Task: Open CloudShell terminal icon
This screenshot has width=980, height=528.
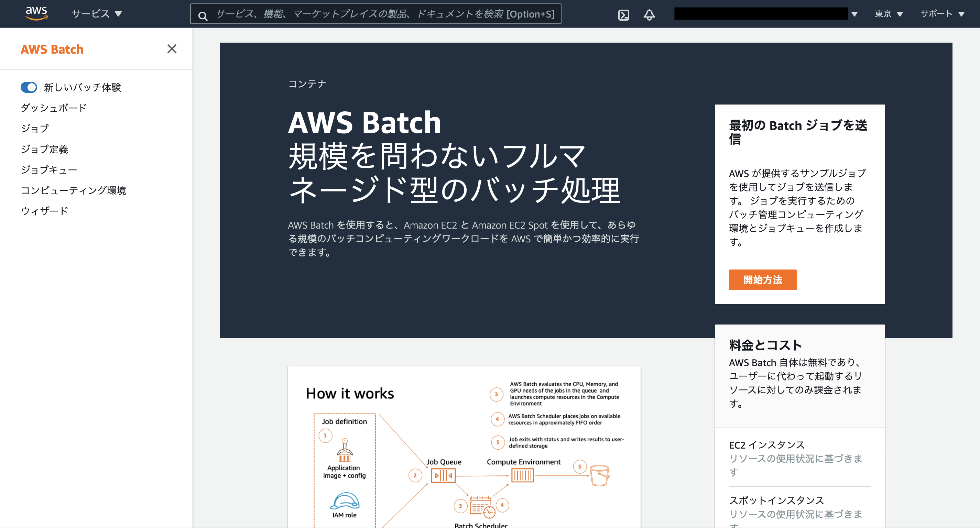Action: pos(623,14)
